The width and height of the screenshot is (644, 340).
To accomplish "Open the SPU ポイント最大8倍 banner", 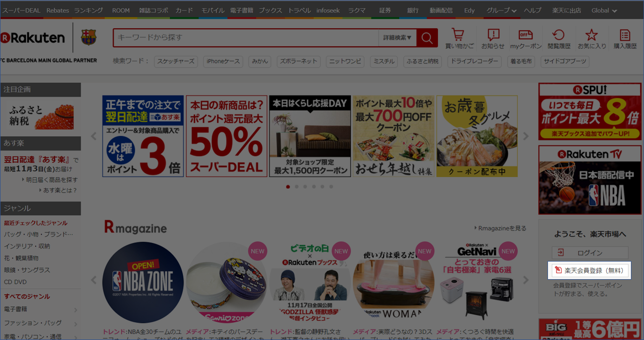I will (590, 112).
